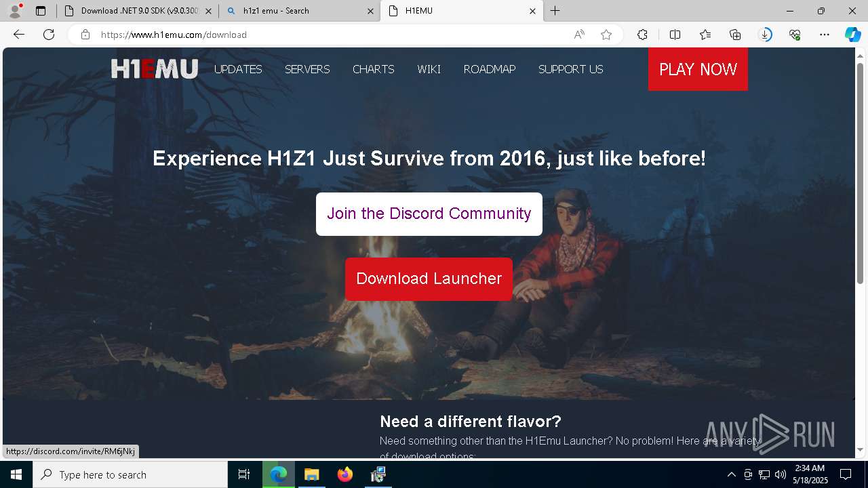This screenshot has height=488, width=868.
Task: Click the Download Launcher button
Action: (429, 279)
